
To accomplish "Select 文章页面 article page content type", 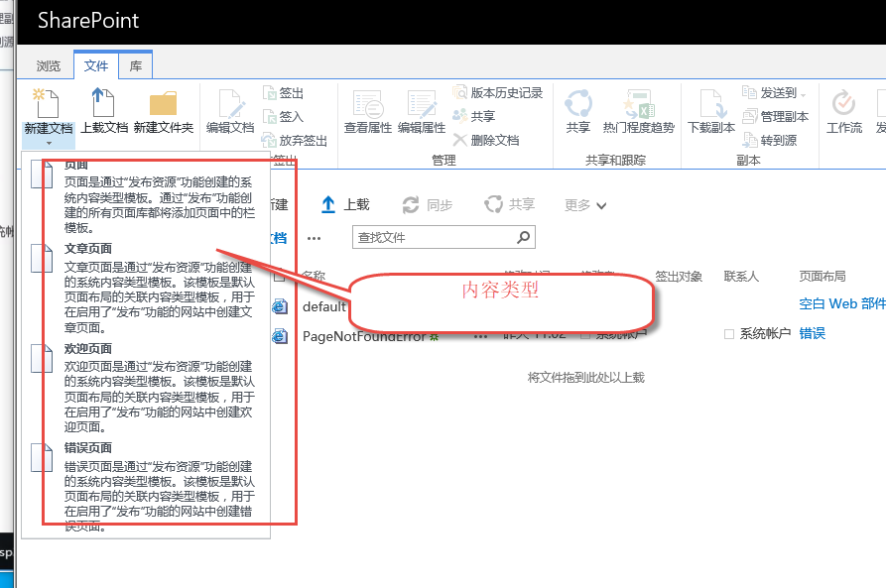I will [146, 289].
